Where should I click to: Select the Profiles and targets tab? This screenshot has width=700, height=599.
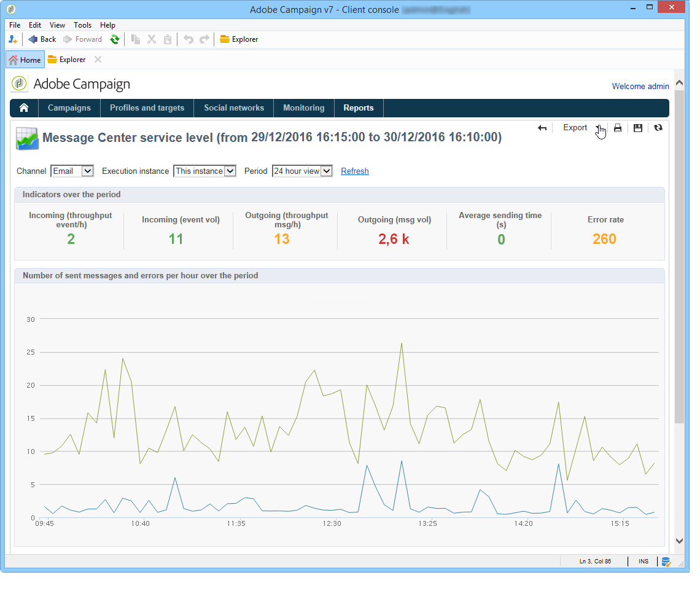pyautogui.click(x=147, y=108)
